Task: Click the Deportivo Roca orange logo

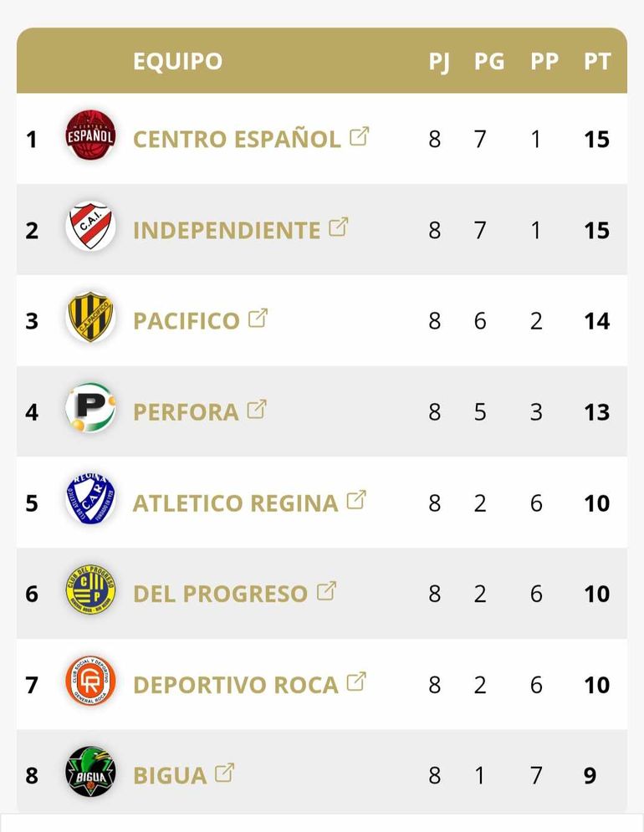Action: click(x=90, y=682)
